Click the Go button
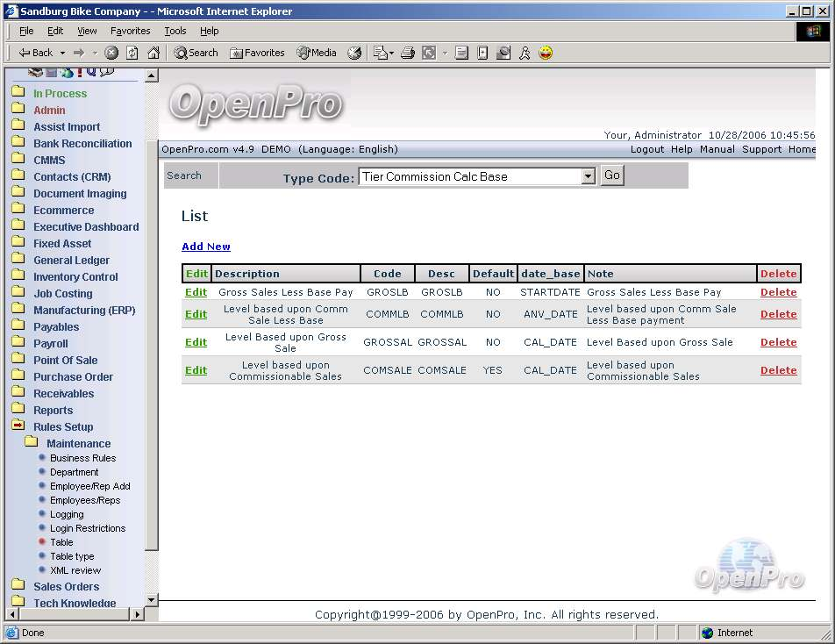This screenshot has height=644, width=835. (x=612, y=175)
